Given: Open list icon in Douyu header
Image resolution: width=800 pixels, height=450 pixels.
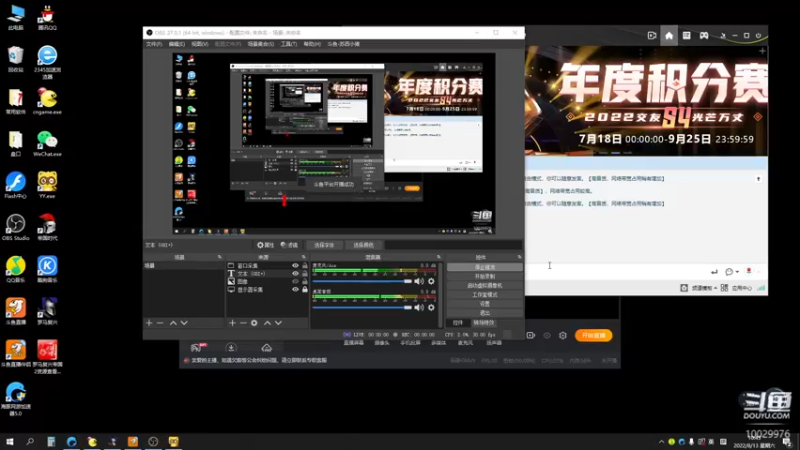Looking at the screenshot, I should (686, 36).
